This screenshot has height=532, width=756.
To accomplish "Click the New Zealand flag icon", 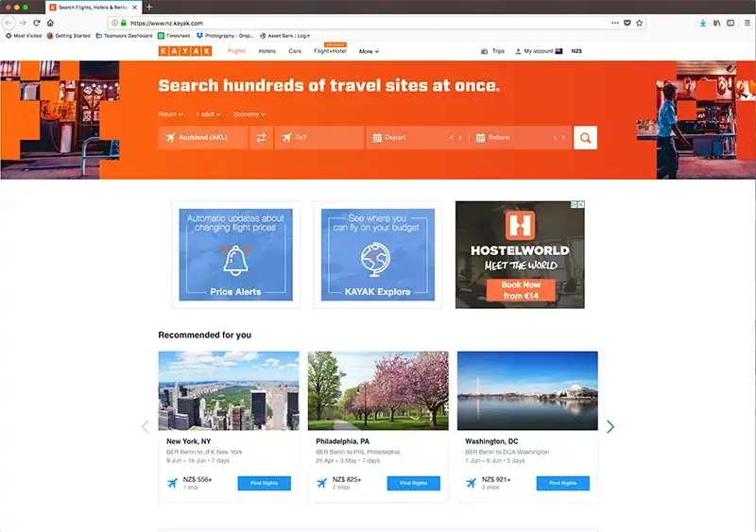I will point(559,51).
